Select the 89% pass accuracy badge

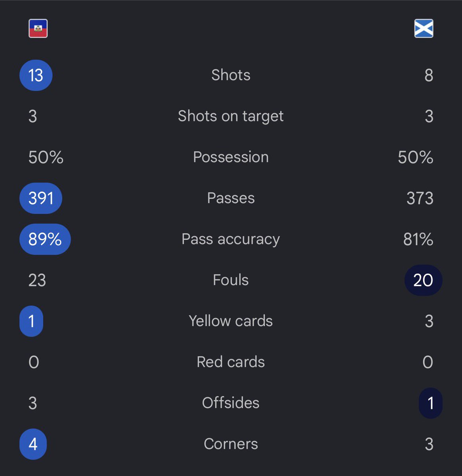45,239
